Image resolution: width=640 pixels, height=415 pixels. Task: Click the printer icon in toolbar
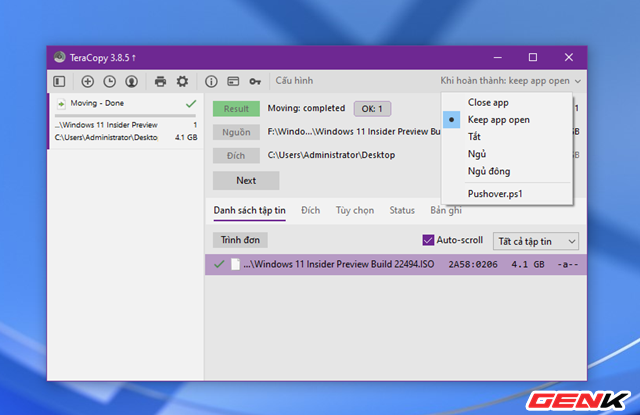pyautogui.click(x=160, y=82)
